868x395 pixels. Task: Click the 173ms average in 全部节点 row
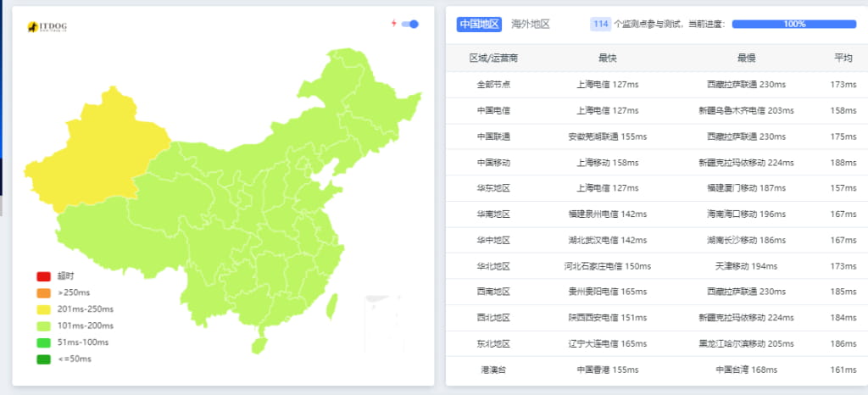pyautogui.click(x=843, y=85)
